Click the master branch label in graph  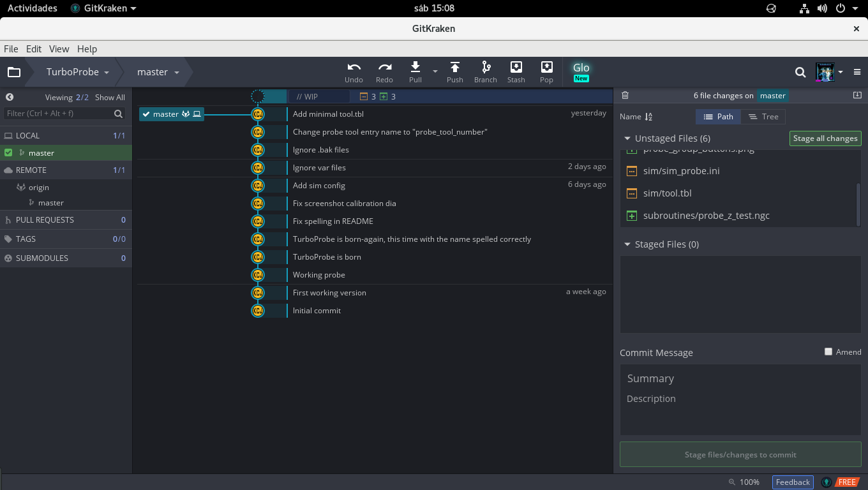tap(172, 114)
